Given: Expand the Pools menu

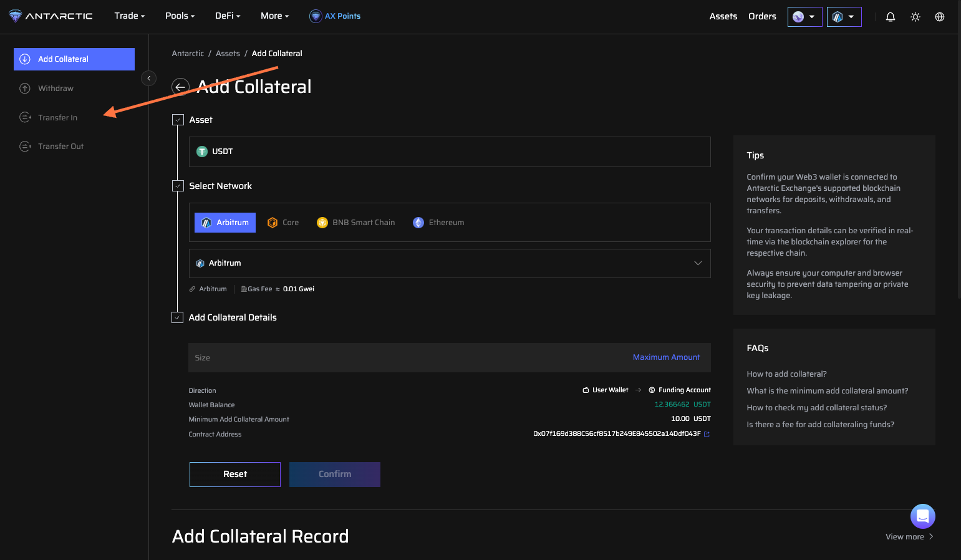Looking at the screenshot, I should tap(180, 16).
